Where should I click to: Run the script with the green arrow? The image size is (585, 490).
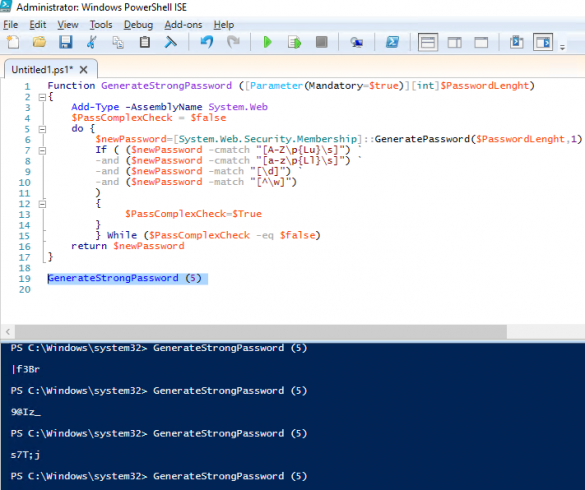pos(267,42)
